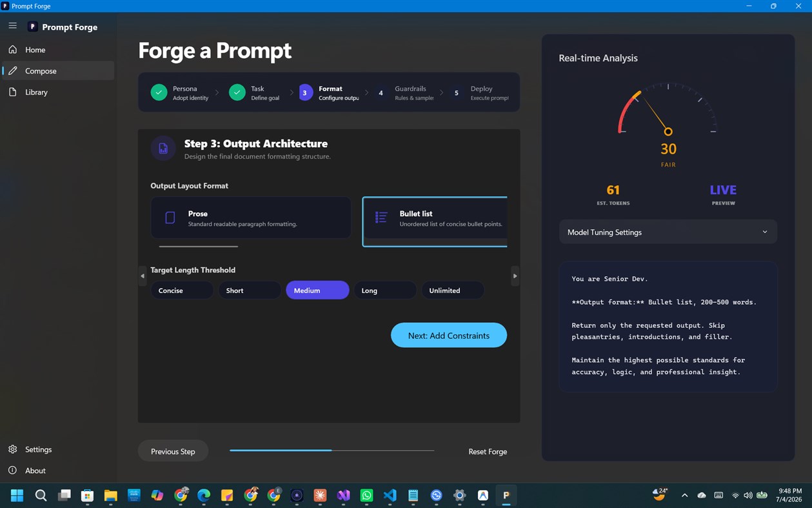Click the LIVE preview label
This screenshot has height=508, width=812.
[x=723, y=190]
